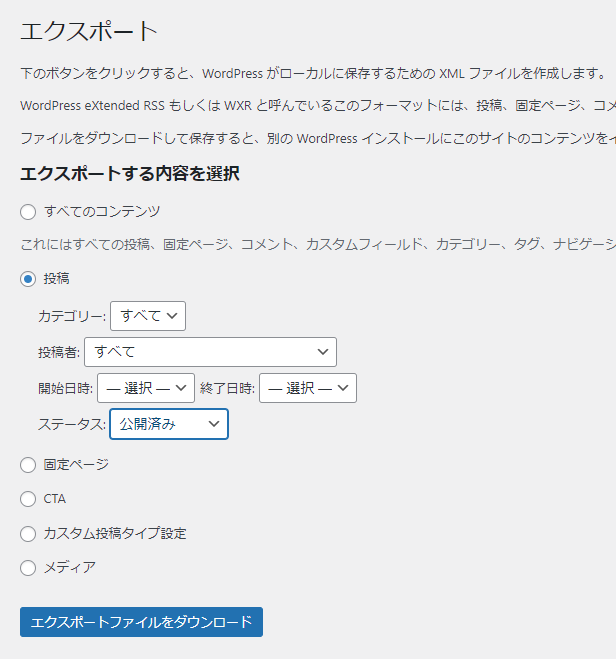Select the すべてのコンテンツ radio button
Screen dimensions: 616x659
pos(28,212)
